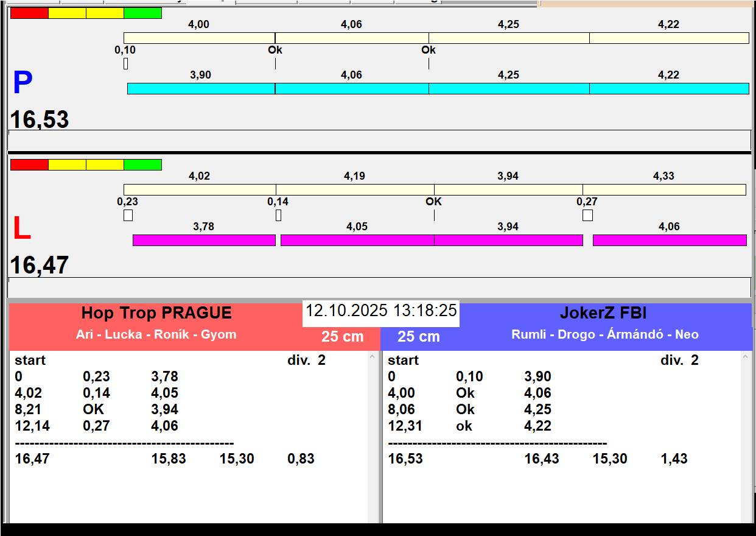Image resolution: width=756 pixels, height=536 pixels.
Task: Click the 'div. 2' label in the JokerZ FBI list
Action: click(x=679, y=360)
